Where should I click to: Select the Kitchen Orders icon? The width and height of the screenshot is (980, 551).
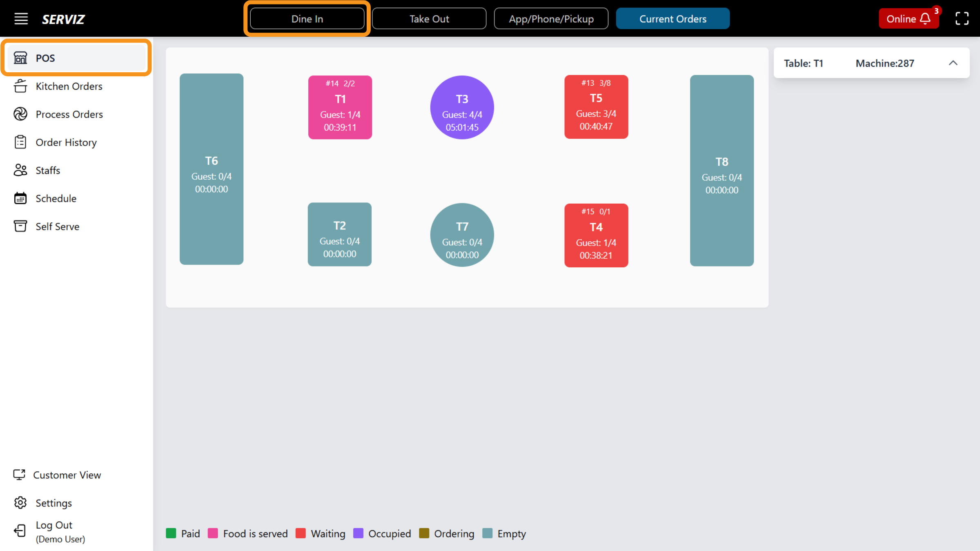20,86
